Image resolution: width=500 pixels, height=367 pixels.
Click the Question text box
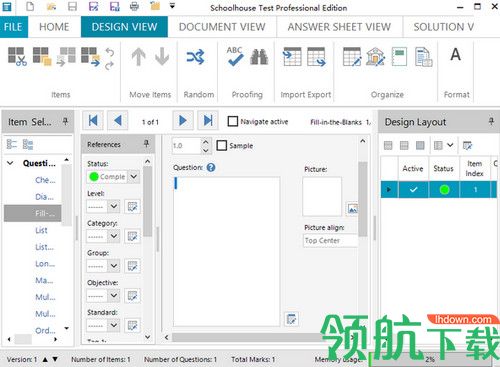(227, 251)
